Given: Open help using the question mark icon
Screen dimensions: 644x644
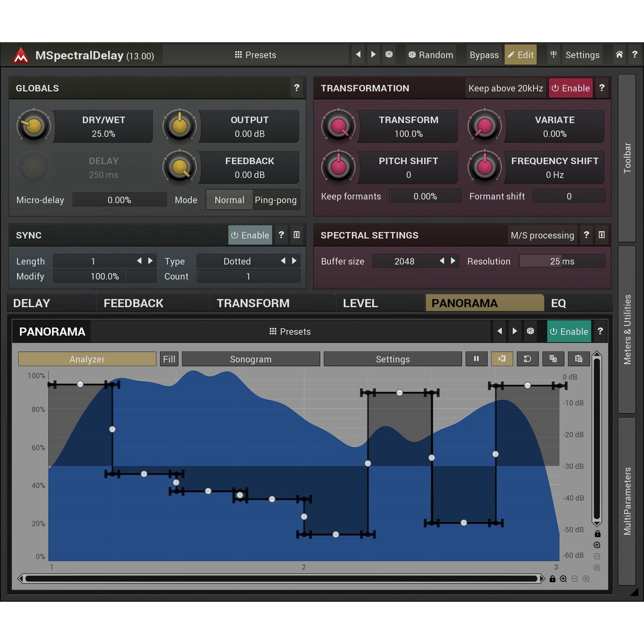Looking at the screenshot, I should pyautogui.click(x=635, y=54).
